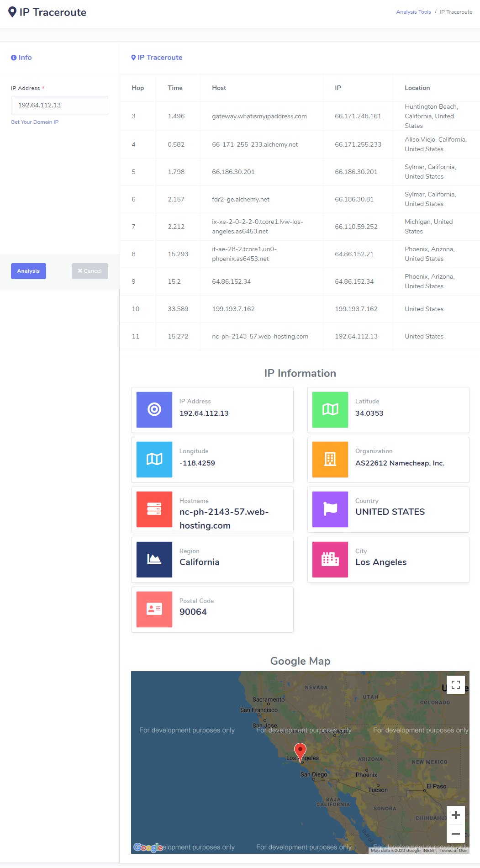Go to Analysis Tools breadcrumb link

[x=413, y=12]
